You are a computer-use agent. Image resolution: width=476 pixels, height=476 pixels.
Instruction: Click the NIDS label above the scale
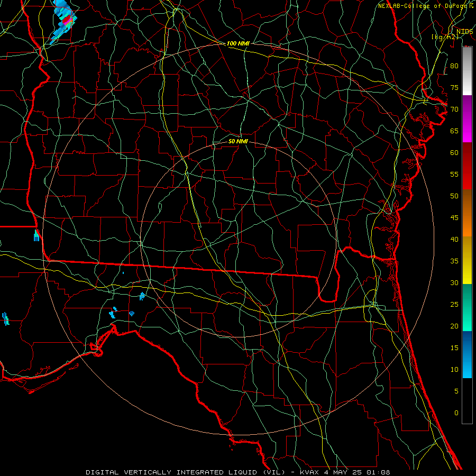point(464,32)
